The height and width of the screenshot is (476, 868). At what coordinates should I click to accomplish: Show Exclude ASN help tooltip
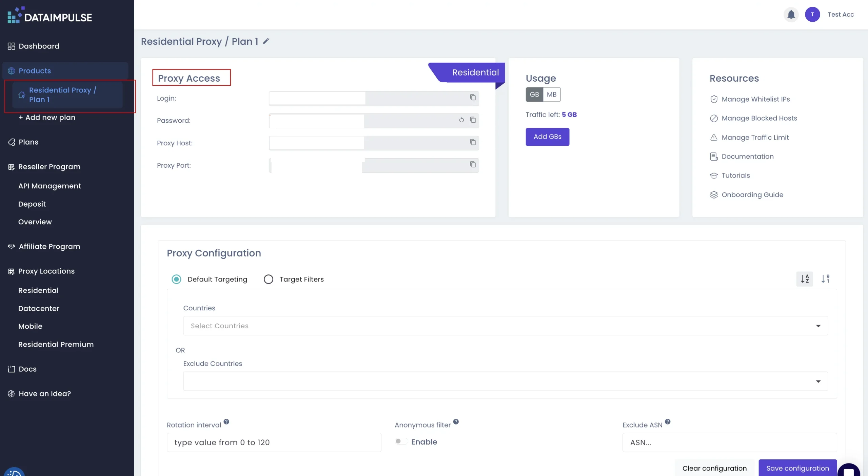[x=668, y=422]
